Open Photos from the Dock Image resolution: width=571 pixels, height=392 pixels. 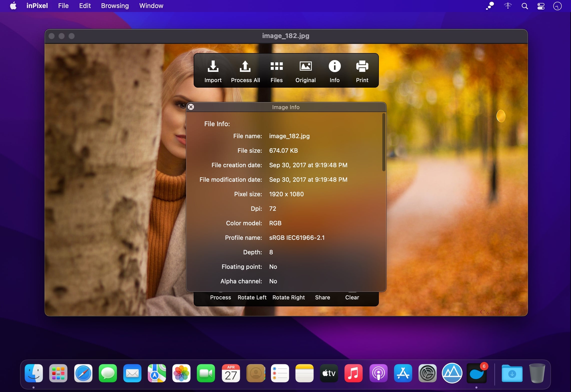[181, 373]
